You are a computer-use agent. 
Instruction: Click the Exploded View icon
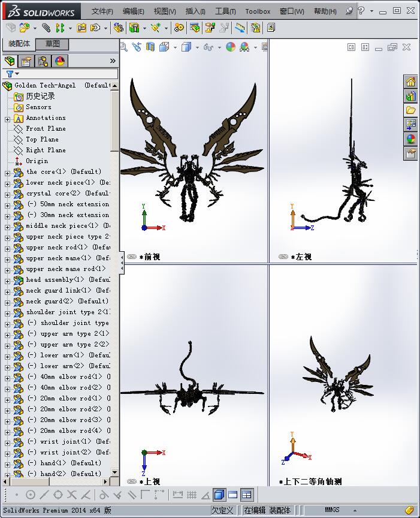(x=210, y=28)
